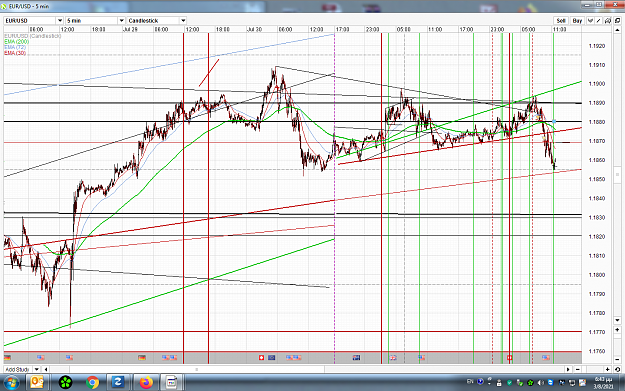This screenshot has height=391, width=625.
Task: Click the blue dot marker near 1.1880
Action: [x=554, y=121]
